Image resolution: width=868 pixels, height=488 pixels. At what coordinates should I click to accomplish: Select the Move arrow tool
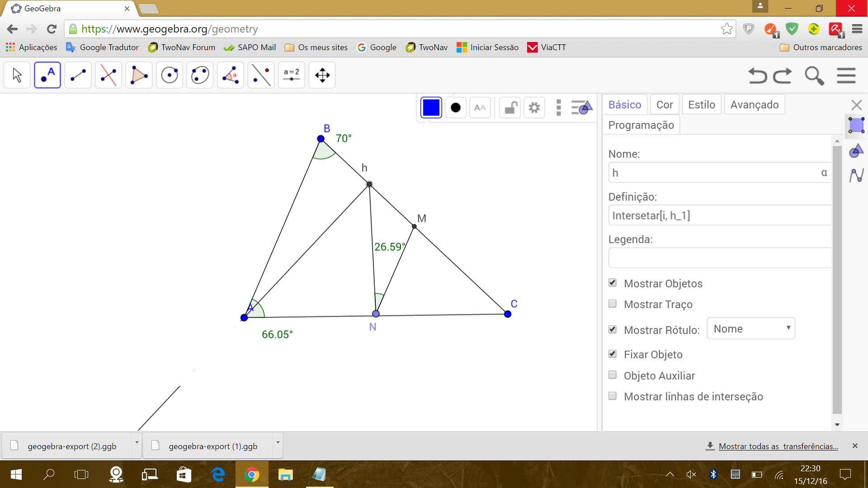click(x=17, y=75)
